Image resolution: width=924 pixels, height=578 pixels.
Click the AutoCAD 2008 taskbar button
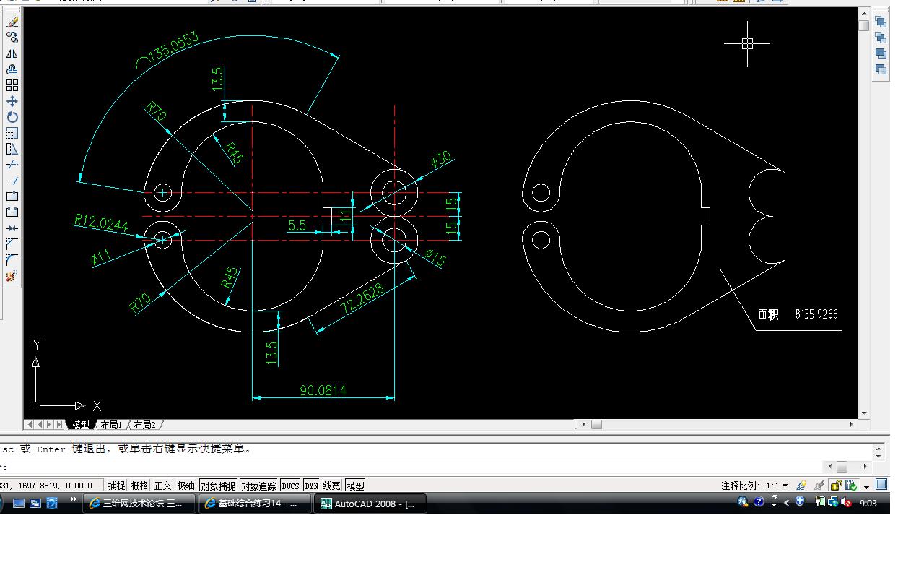click(x=371, y=504)
